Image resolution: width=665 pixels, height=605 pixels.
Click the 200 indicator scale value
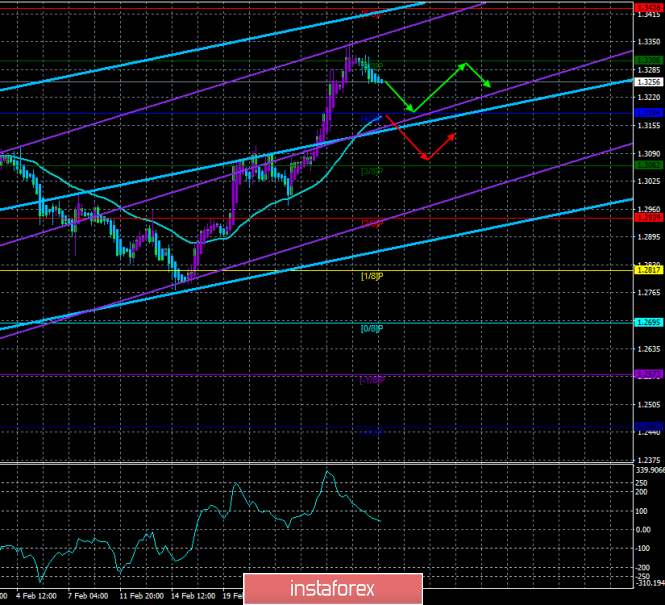642,492
